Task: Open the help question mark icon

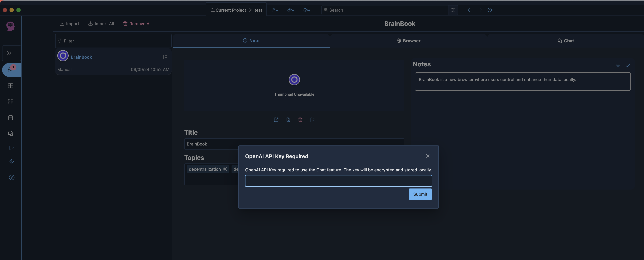Action: coord(11,177)
